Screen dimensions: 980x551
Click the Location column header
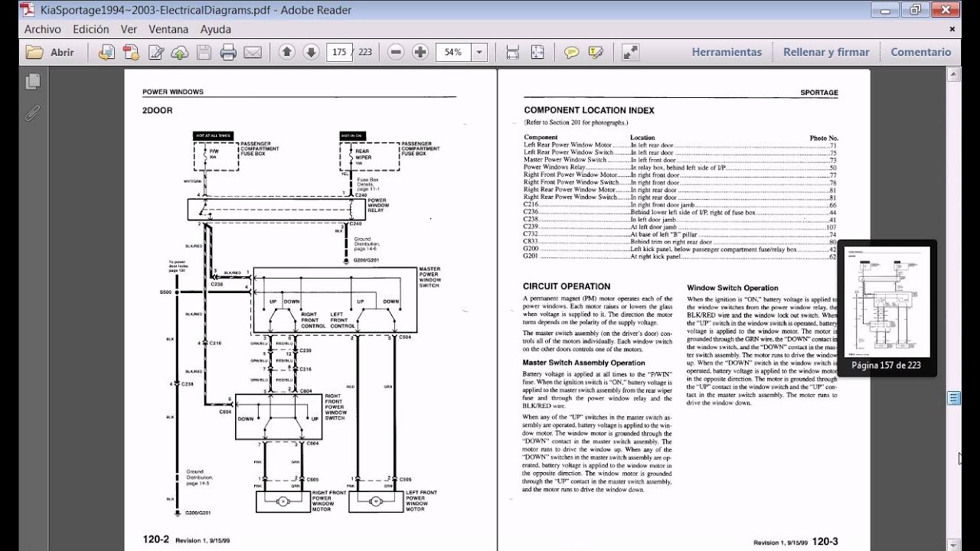click(642, 138)
